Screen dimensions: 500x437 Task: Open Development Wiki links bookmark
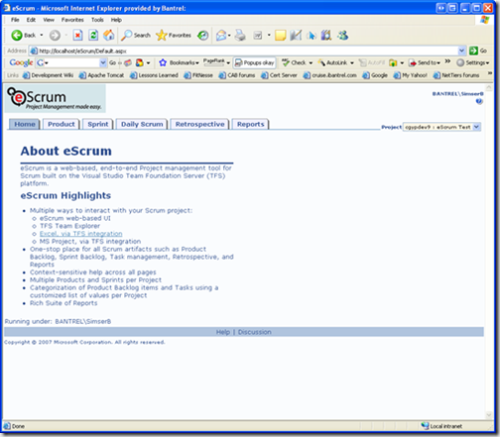[48, 75]
